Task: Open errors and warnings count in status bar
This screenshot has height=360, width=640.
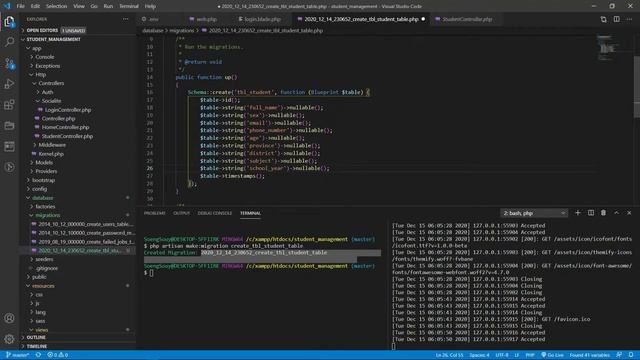Action: click(x=58, y=355)
